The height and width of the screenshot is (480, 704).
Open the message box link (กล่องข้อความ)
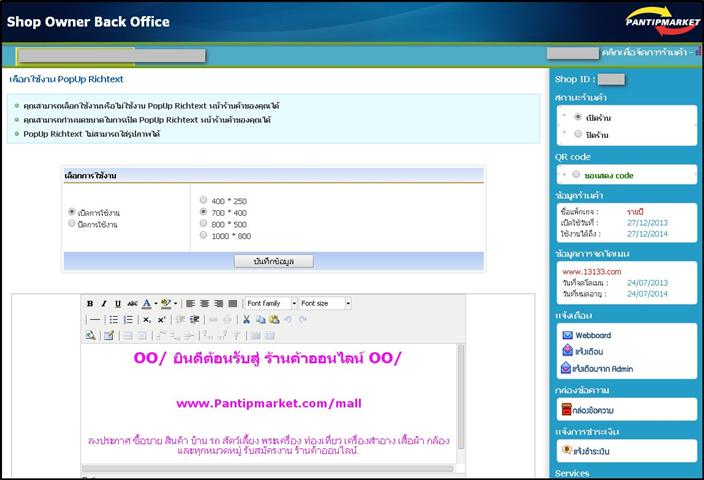point(593,410)
